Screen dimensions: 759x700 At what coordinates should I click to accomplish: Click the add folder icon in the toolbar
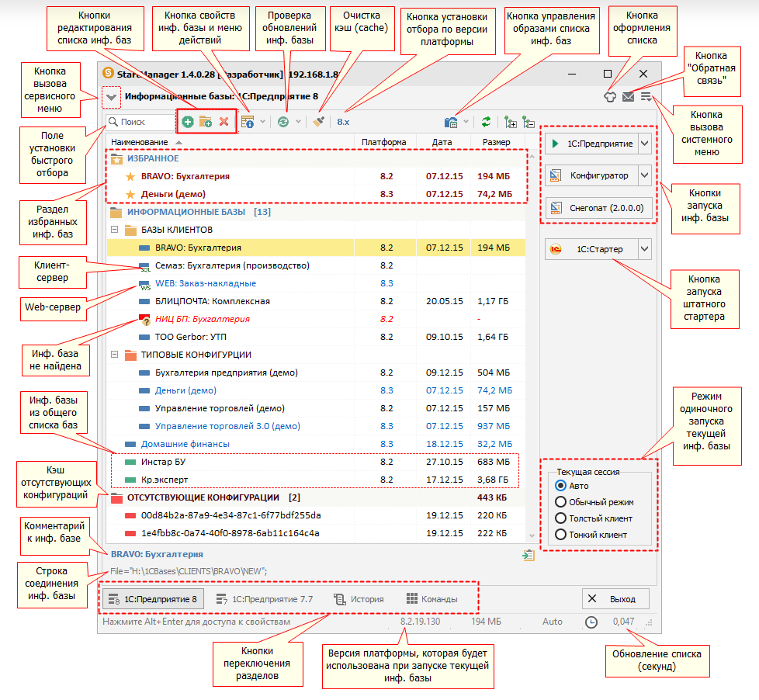click(x=206, y=122)
